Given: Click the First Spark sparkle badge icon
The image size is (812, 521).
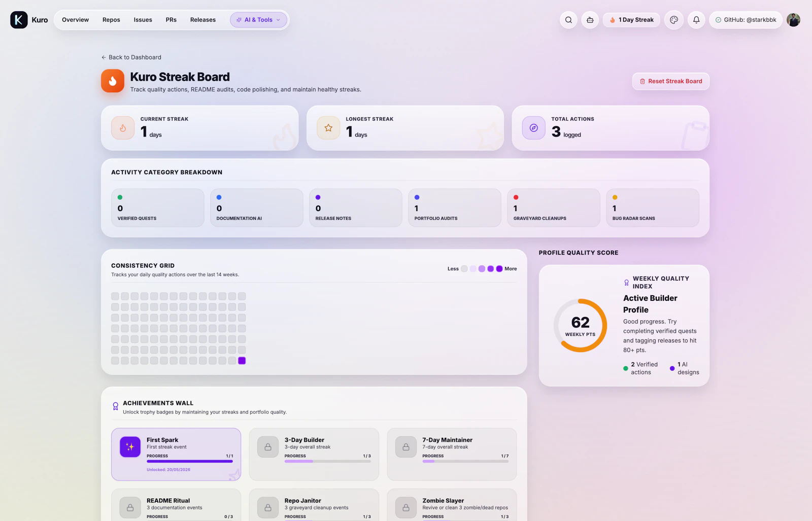Looking at the screenshot, I should pos(130,447).
